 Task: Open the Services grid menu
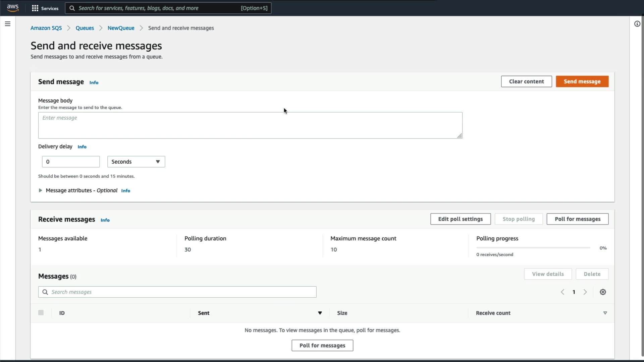pos(45,8)
